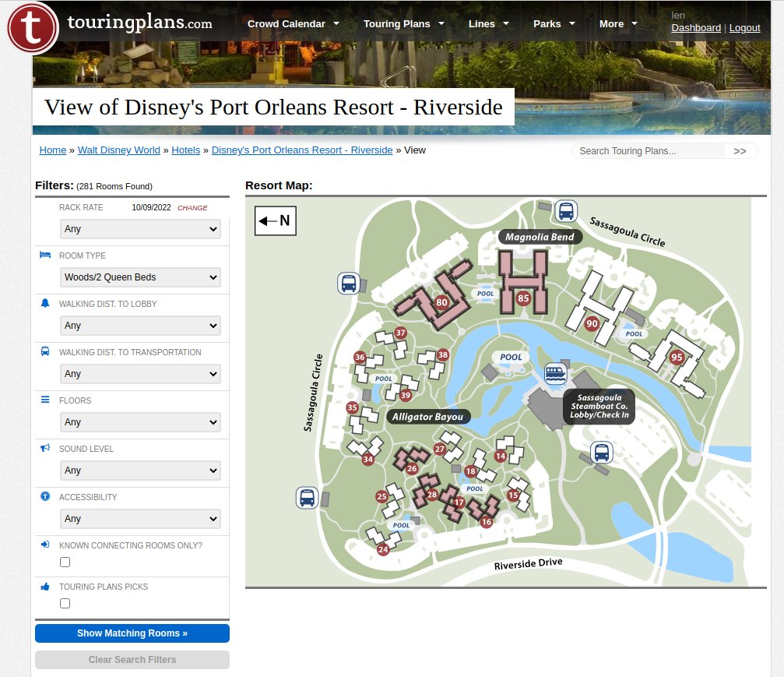Click the >> search submit button

click(740, 151)
